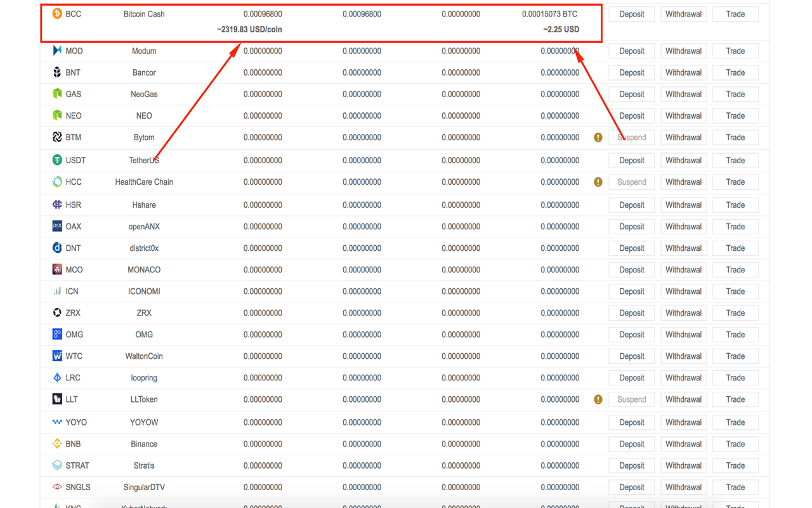The height and width of the screenshot is (508, 812).
Task: Click the ~2.25 USD estimated value
Action: [561, 29]
